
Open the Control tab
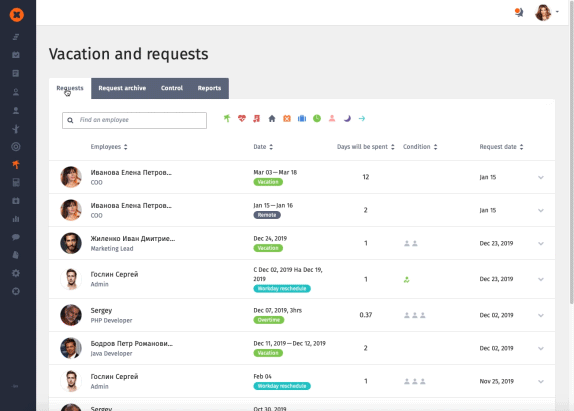(x=172, y=88)
